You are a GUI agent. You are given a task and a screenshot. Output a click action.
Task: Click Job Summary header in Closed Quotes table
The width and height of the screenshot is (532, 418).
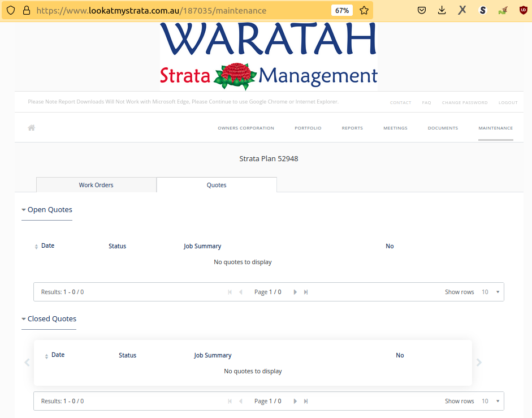(x=213, y=355)
